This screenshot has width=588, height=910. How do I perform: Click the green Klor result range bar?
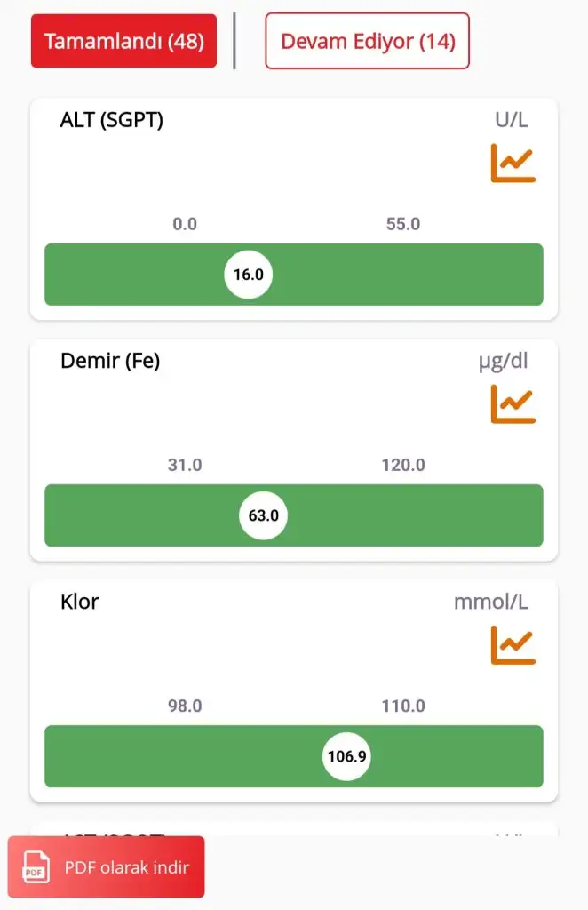click(x=178, y=757)
